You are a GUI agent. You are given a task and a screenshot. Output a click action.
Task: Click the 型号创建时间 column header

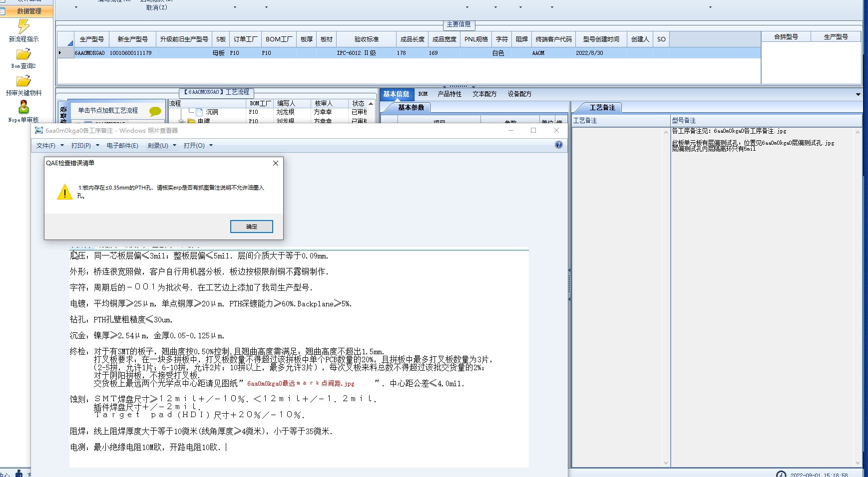click(x=601, y=39)
